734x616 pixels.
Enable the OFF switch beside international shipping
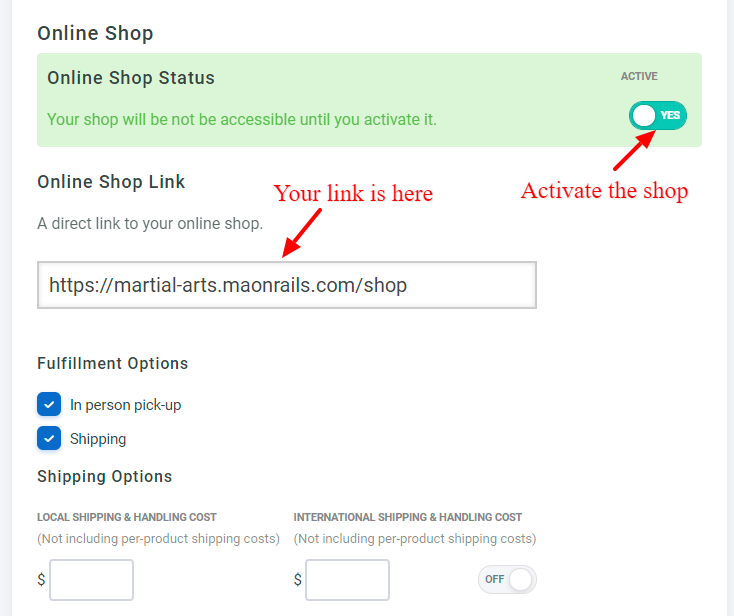coord(507,579)
